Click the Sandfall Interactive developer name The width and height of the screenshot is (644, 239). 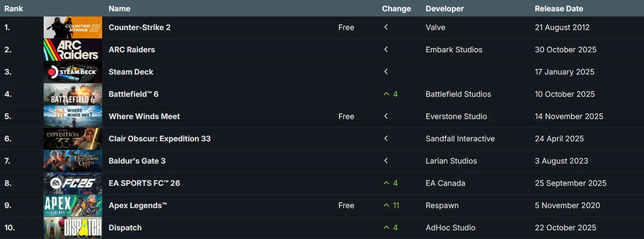click(x=460, y=139)
